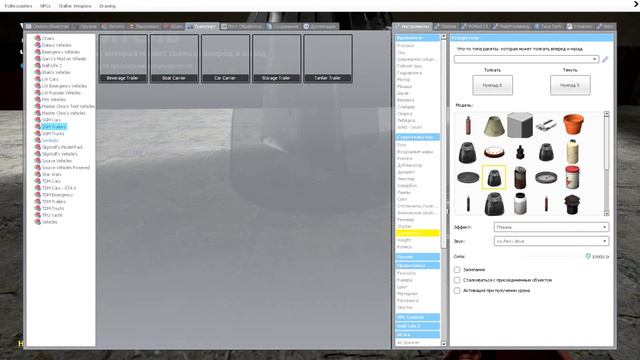Expand the SCars tool category
Screen dimensions: 640x360
[x=418, y=335]
